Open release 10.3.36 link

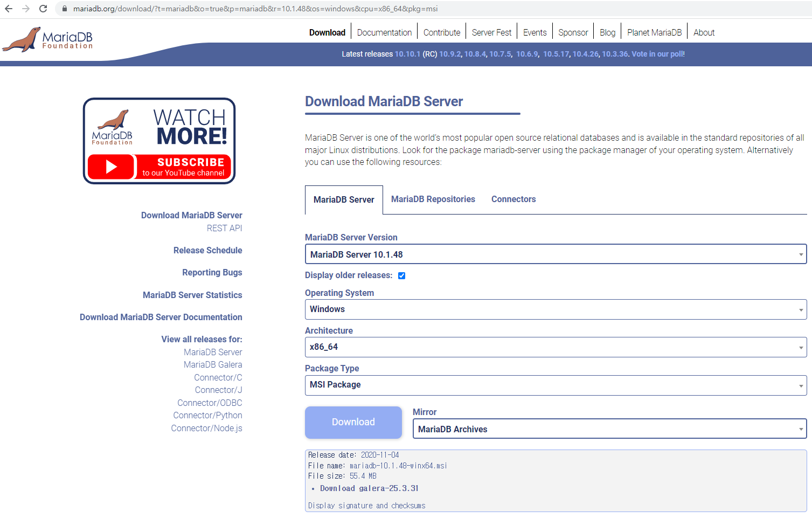coord(615,54)
